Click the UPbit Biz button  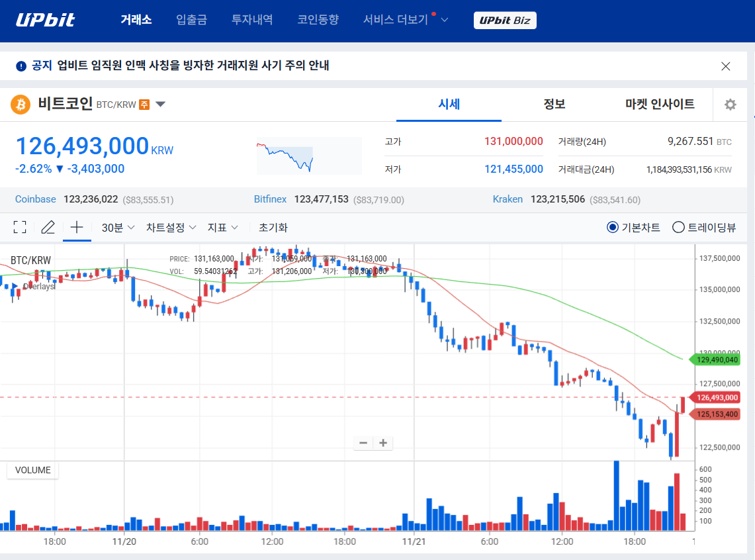tap(505, 21)
